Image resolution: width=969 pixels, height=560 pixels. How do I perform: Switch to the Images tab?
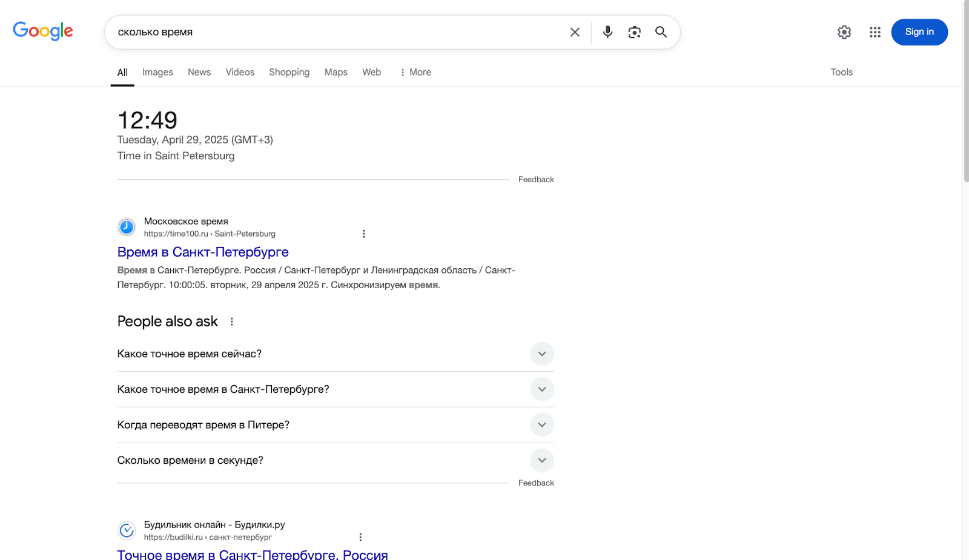(x=157, y=72)
